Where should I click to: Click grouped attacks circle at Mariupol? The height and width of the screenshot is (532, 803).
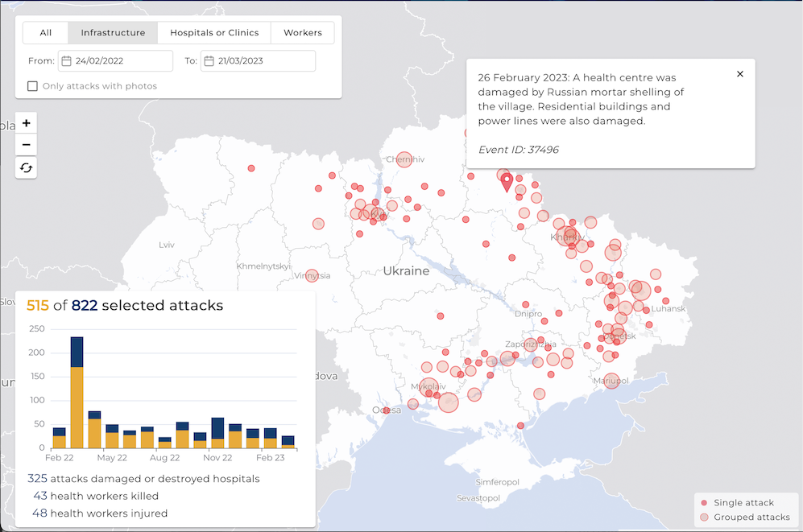coord(611,381)
